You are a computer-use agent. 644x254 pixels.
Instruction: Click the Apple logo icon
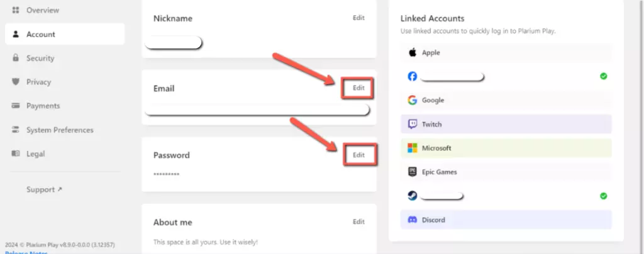tap(413, 53)
